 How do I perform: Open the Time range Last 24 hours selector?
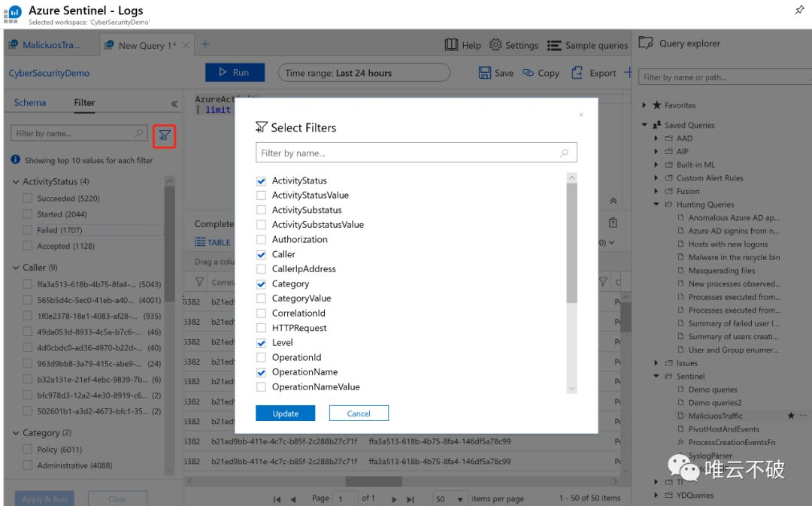364,72
